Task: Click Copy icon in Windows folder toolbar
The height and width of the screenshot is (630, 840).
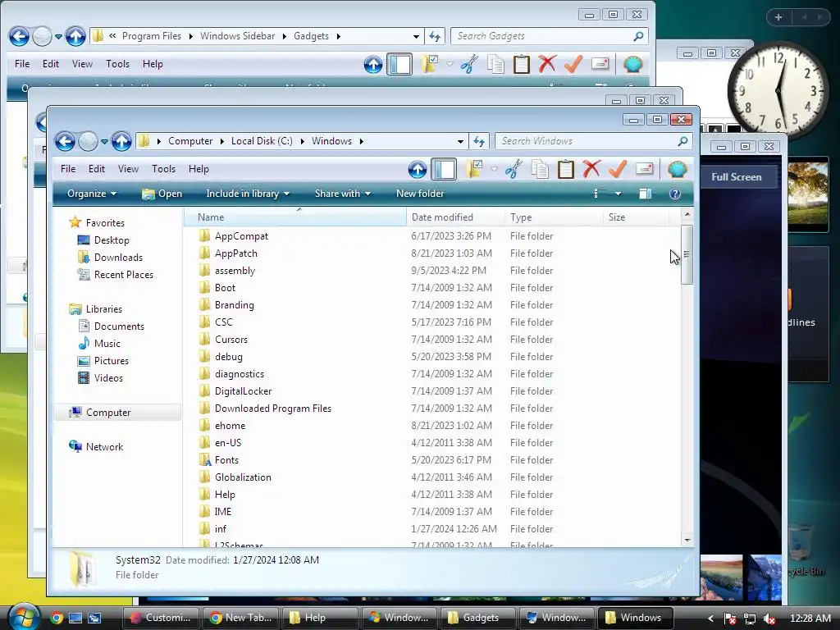Action: click(540, 169)
